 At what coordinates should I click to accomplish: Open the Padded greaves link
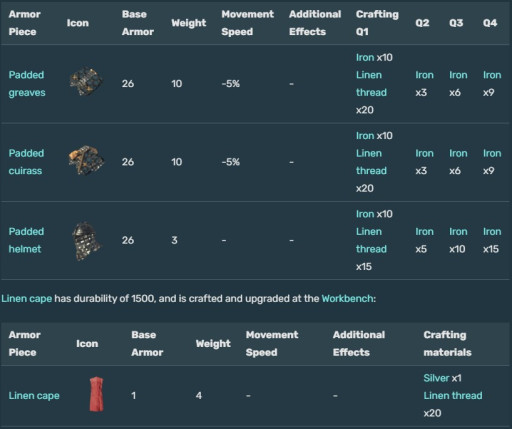[27, 84]
